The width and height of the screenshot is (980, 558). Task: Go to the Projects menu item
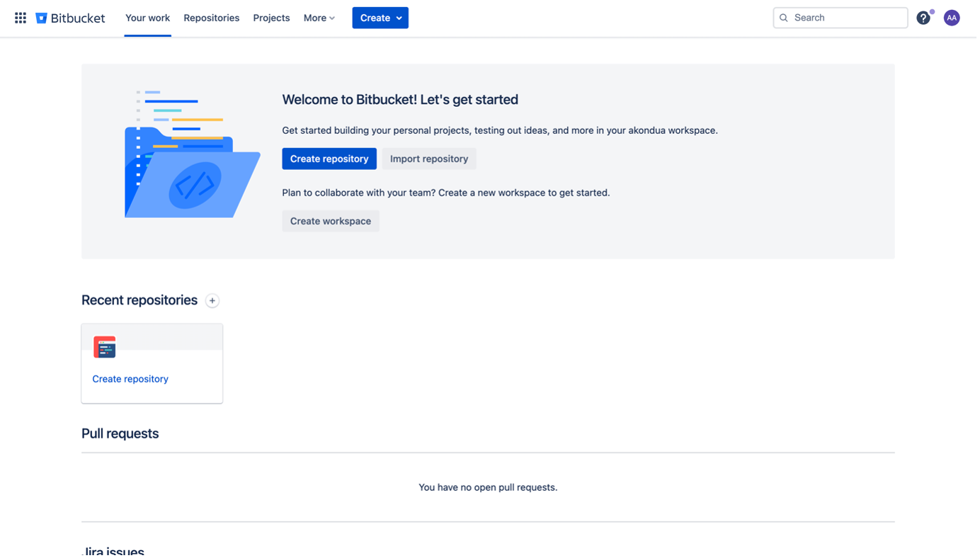point(271,18)
